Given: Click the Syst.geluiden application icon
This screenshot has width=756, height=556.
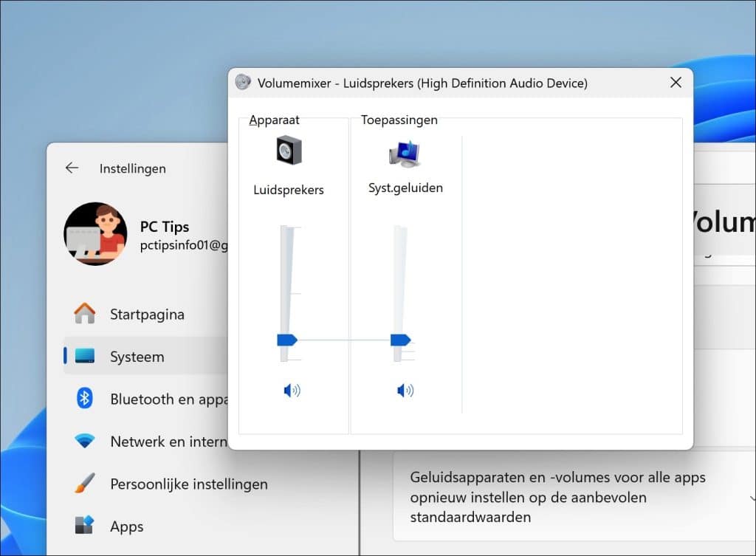Looking at the screenshot, I should point(405,152).
